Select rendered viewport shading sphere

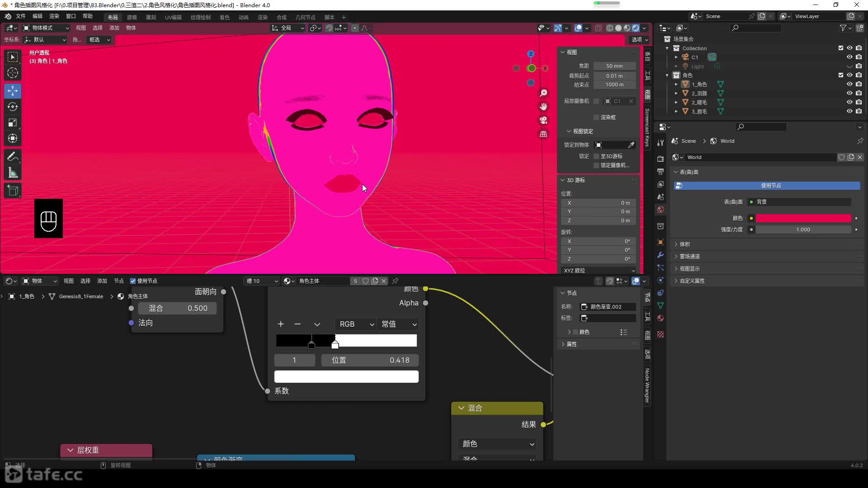(636, 28)
